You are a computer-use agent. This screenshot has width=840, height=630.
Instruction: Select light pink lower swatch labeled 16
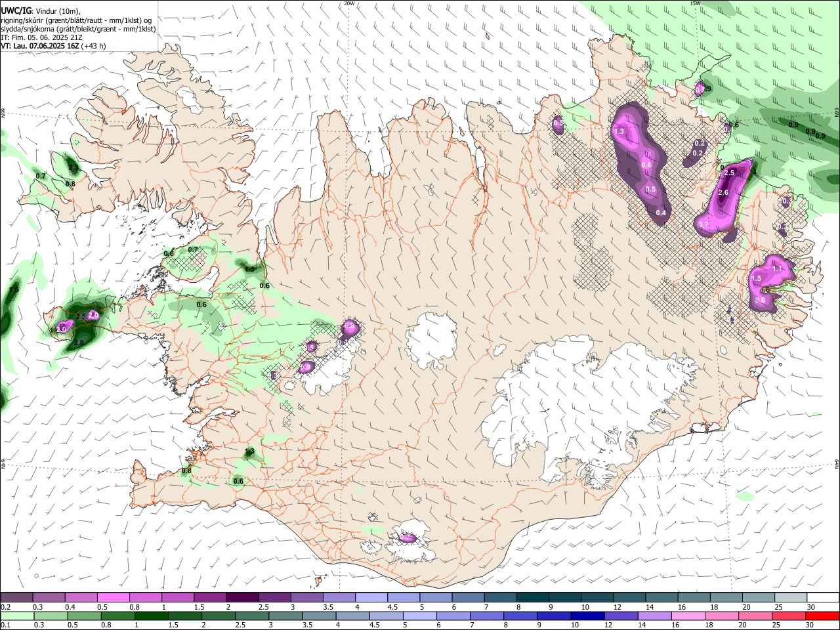pos(688,616)
